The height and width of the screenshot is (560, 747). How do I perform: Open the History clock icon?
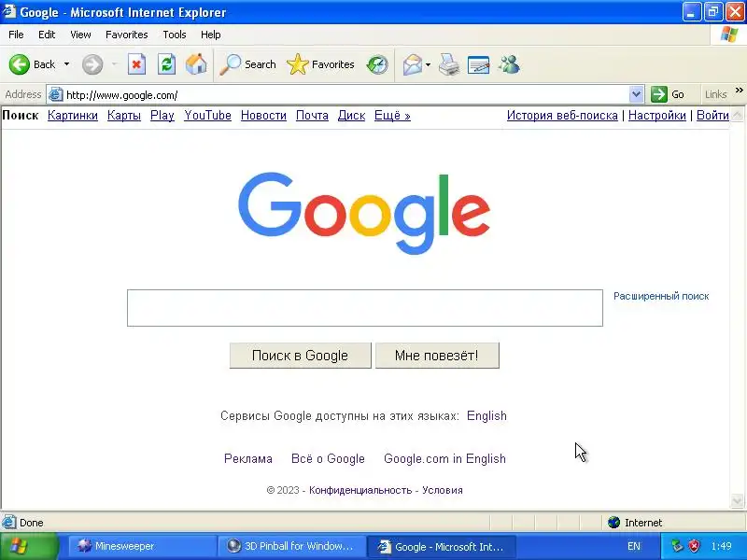tap(377, 64)
